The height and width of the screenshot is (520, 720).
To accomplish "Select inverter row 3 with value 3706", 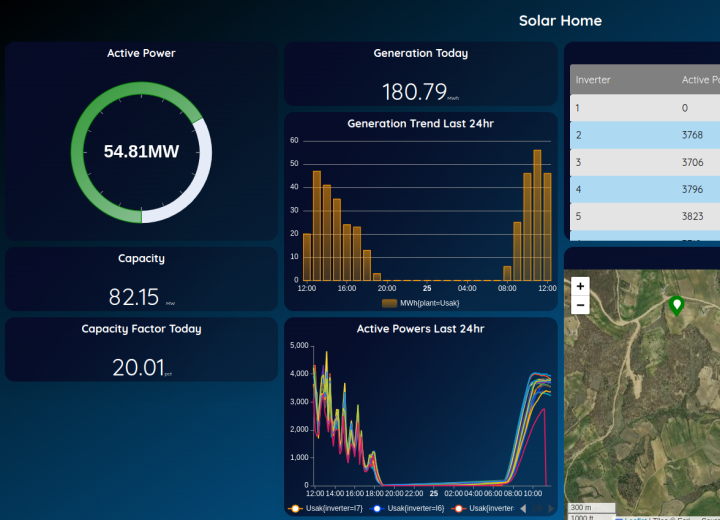I will coord(645,162).
